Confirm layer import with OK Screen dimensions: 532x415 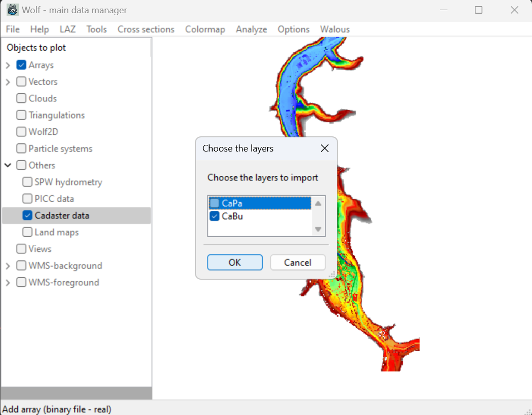[234, 262]
